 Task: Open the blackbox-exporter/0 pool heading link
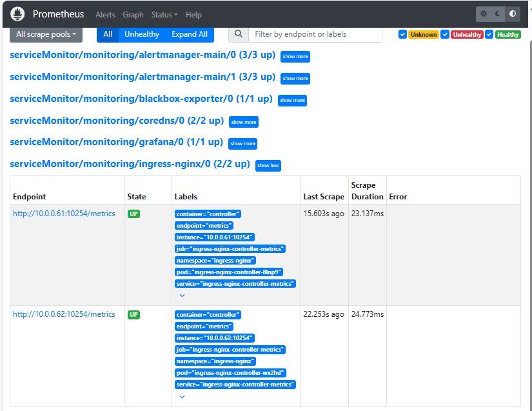click(141, 99)
